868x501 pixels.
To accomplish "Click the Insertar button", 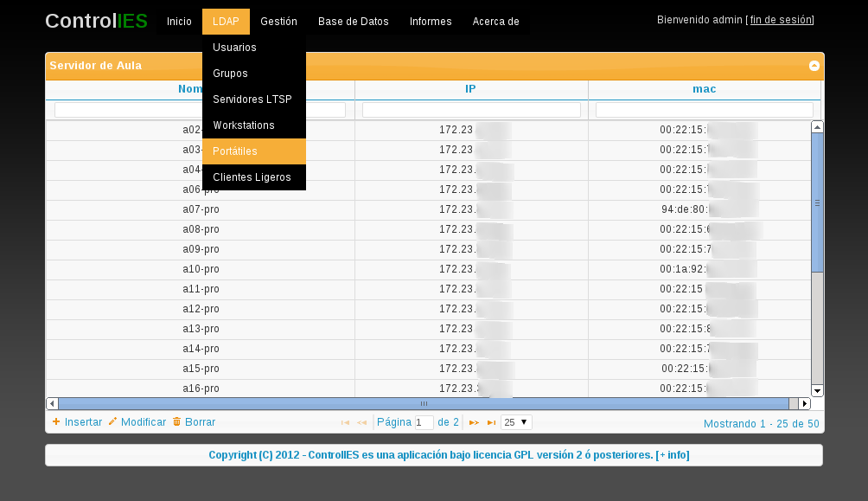I will [78, 421].
